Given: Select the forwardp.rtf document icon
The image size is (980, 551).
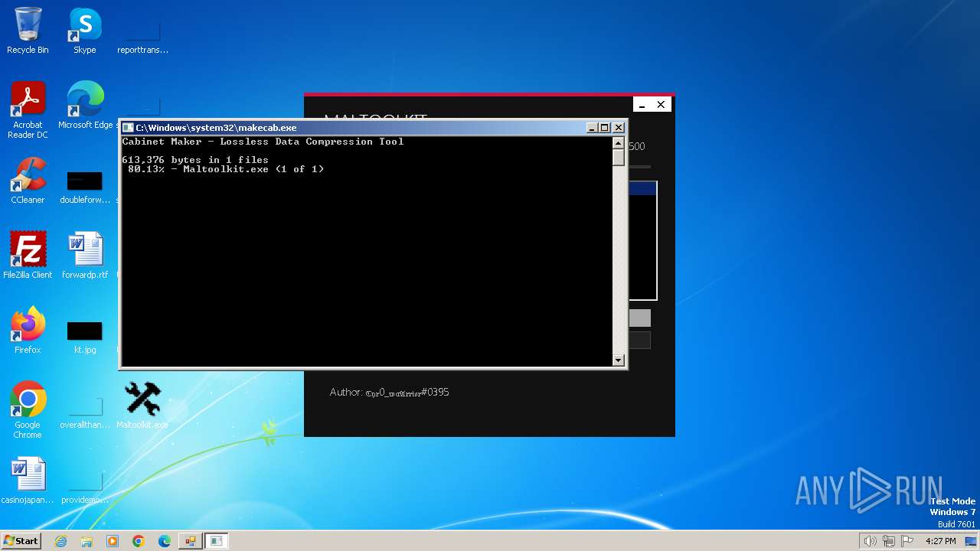Looking at the screenshot, I should pos(85,256).
